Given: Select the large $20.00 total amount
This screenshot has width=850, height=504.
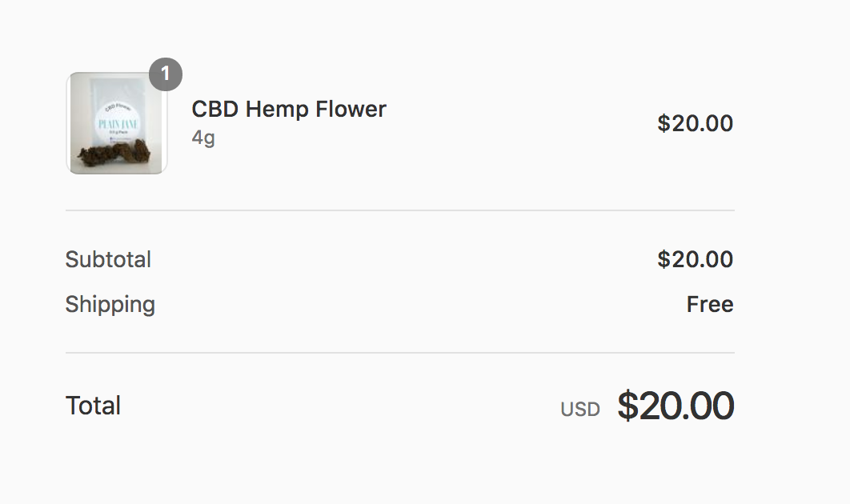Looking at the screenshot, I should [676, 406].
